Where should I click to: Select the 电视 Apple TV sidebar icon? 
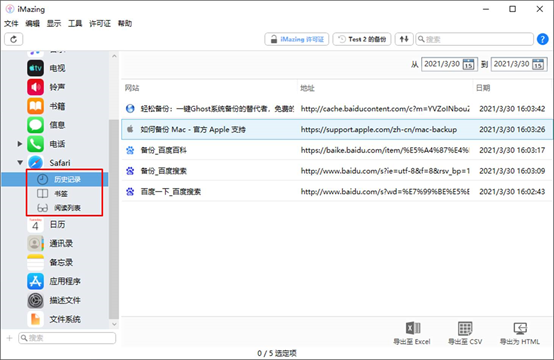coord(36,68)
